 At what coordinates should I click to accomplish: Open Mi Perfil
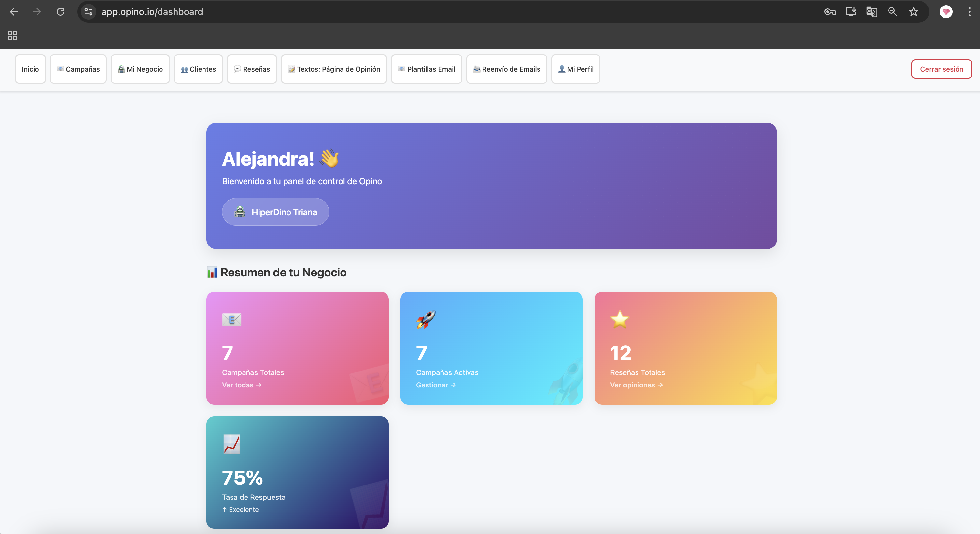(x=575, y=69)
